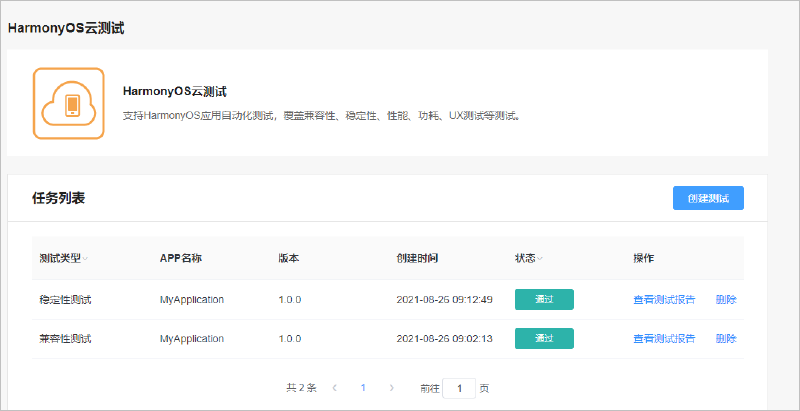The height and width of the screenshot is (411, 800).
Task: Click the 通过 status badge in 稳定性测试 row
Action: 544,299
